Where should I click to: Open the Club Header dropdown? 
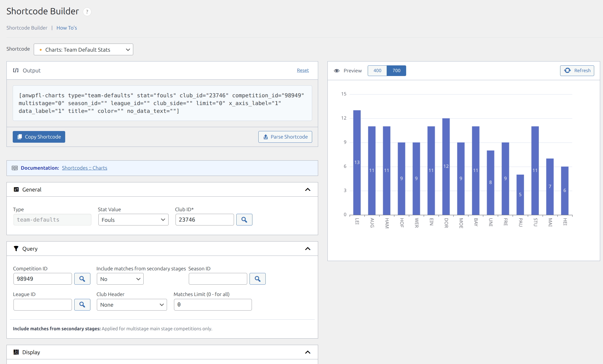132,305
